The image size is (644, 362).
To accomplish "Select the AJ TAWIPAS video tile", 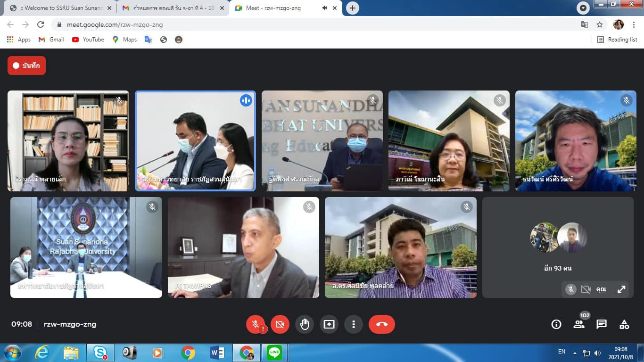I will (243, 247).
